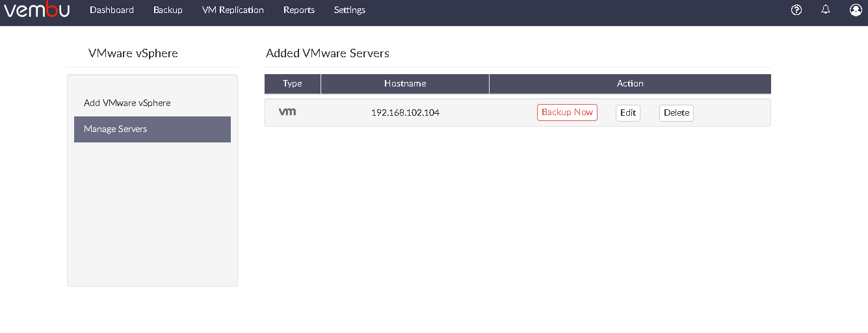The image size is (868, 333).
Task: Click the Vembu logo
Action: (37, 10)
